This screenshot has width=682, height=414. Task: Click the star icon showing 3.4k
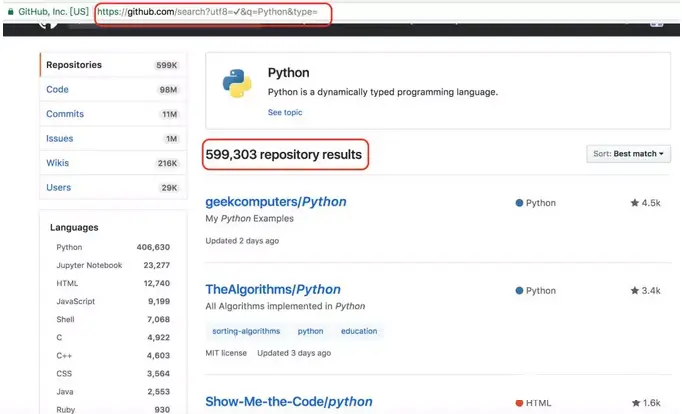(635, 290)
